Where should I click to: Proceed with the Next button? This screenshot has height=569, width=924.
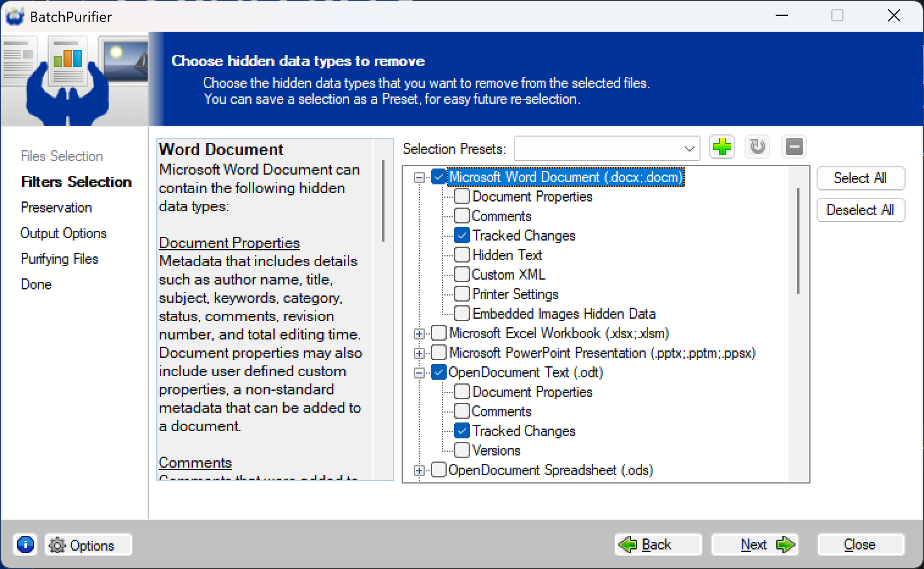click(755, 545)
